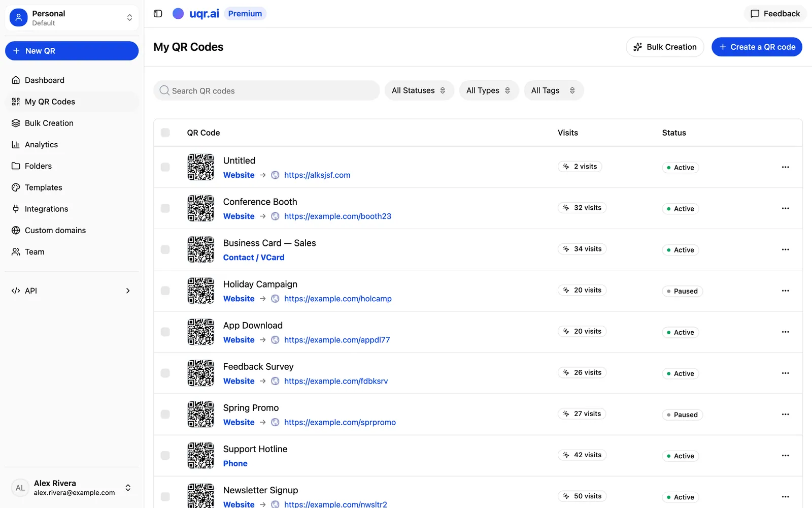Open Custom domains in the sidebar
Screen dimensions: 812x508
(x=72, y=230)
